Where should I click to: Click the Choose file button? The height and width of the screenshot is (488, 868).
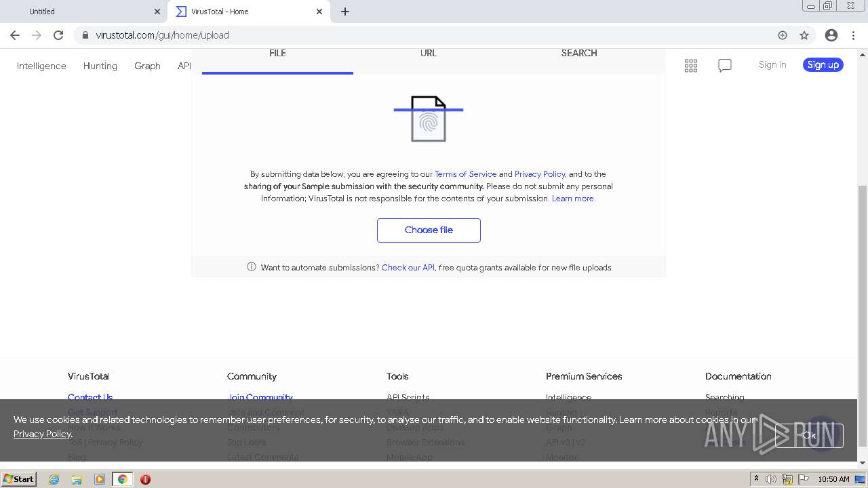pyautogui.click(x=429, y=230)
